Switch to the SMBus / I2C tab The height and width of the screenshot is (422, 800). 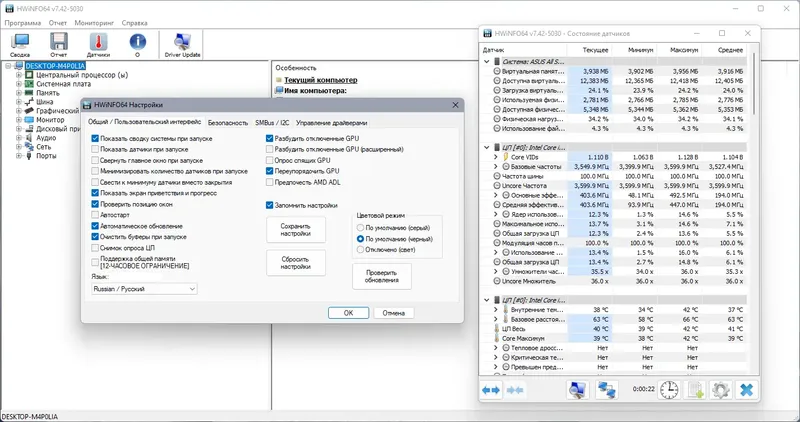coord(272,123)
